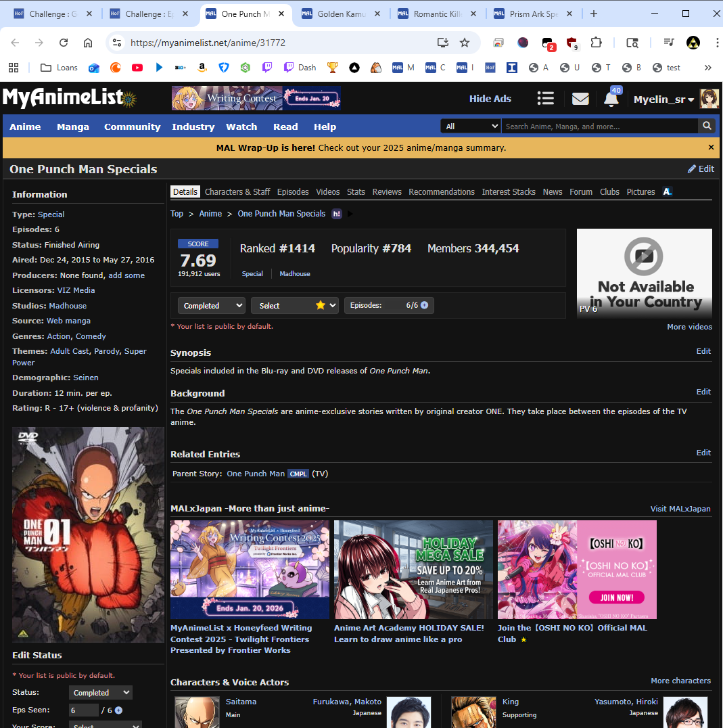Viewport: 723px width, 728px height.
Task: Open the apps grid in bookmarks bar
Action: click(x=14, y=68)
